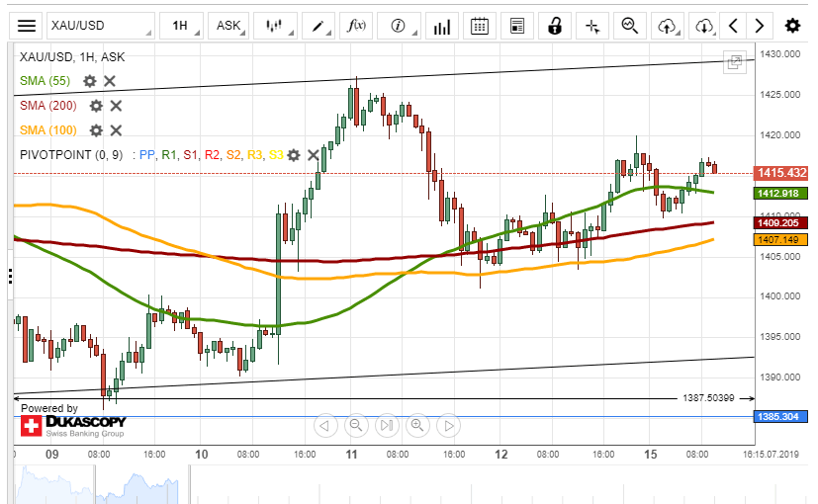Click the S3 pivot legend label

pyautogui.click(x=275, y=155)
